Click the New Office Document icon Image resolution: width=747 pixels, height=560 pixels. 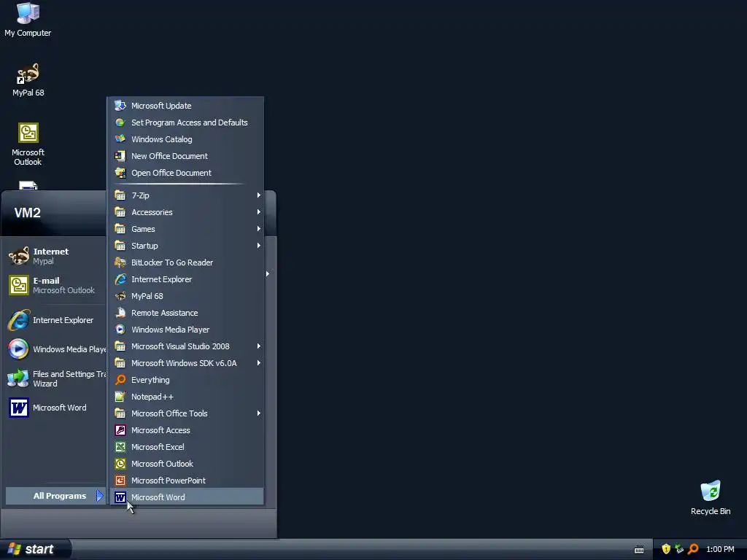(x=120, y=156)
